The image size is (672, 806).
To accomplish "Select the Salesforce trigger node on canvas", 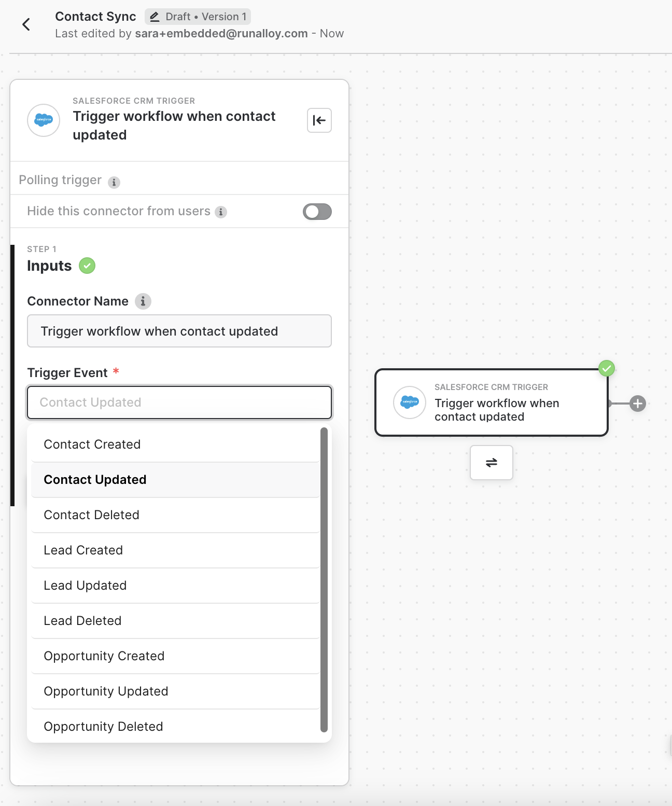I will click(x=492, y=403).
